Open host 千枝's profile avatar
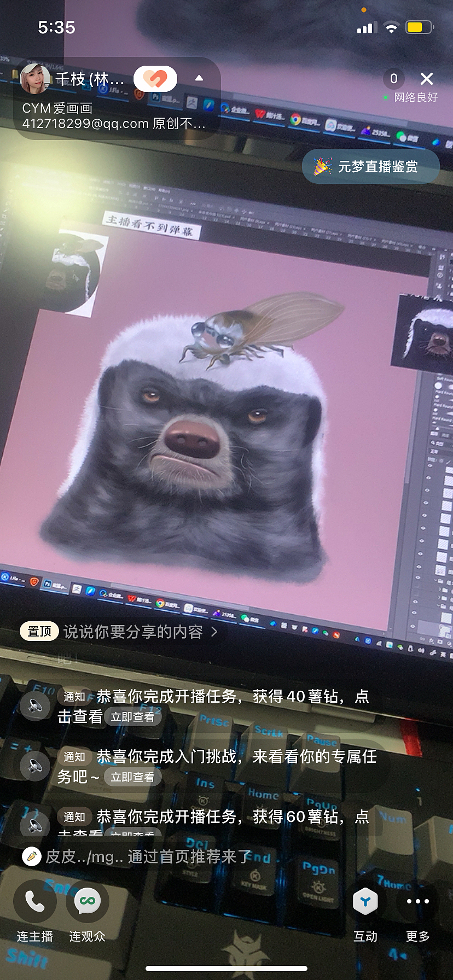Image resolution: width=453 pixels, height=980 pixels. [35, 79]
